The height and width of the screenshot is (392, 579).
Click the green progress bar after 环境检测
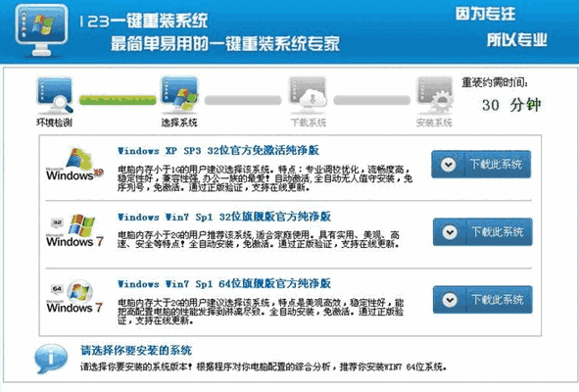click(x=118, y=100)
